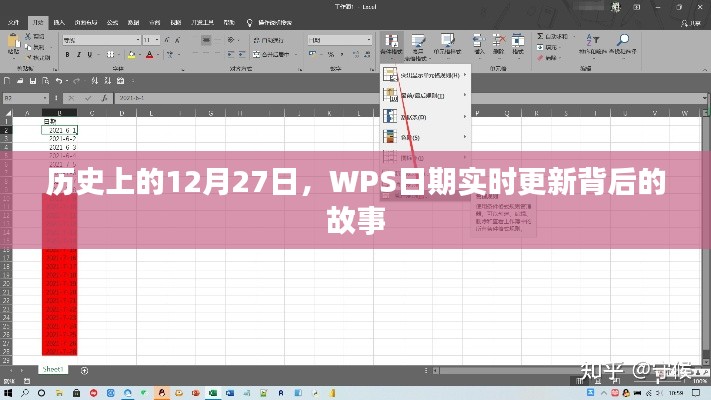The width and height of the screenshot is (711, 400).
Task: Click the Copy icon in clipboard group
Action: [28, 47]
